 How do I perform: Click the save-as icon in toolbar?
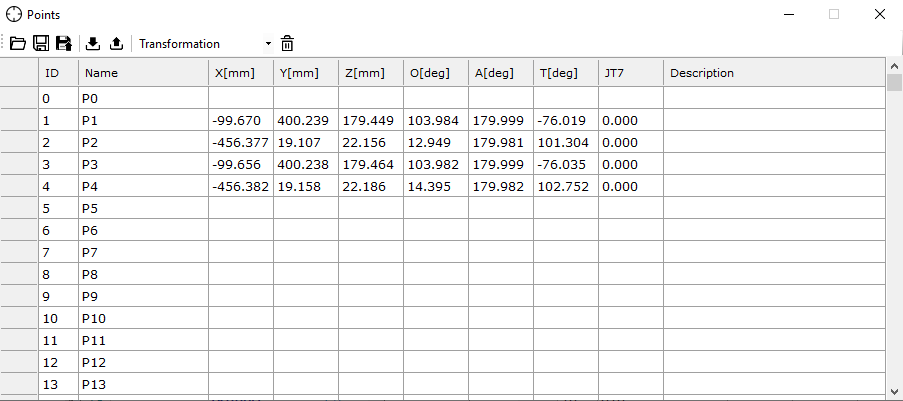coord(64,43)
